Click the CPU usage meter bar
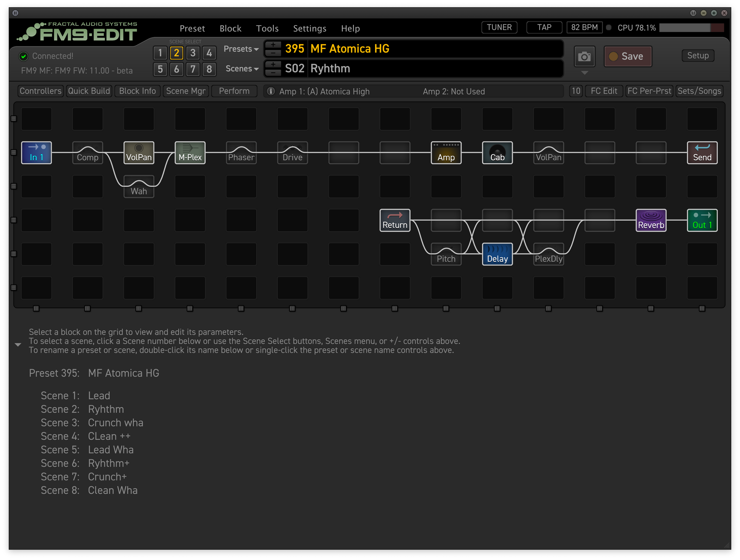 click(691, 28)
